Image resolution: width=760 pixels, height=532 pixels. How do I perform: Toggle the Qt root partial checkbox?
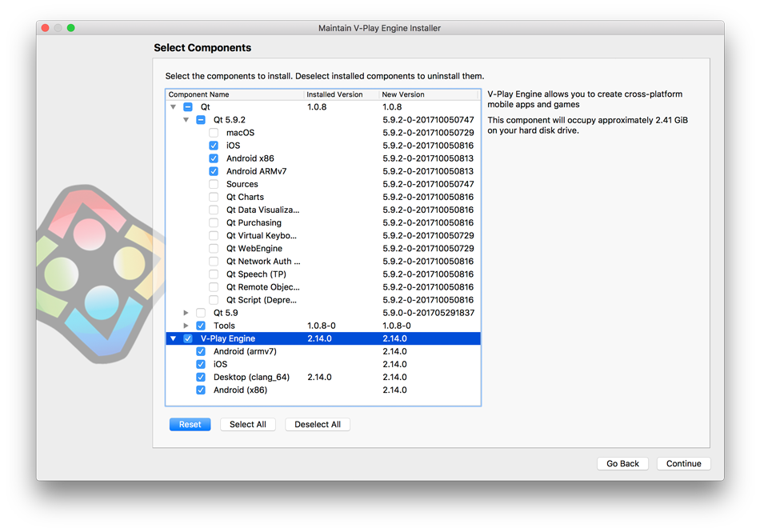coord(188,107)
